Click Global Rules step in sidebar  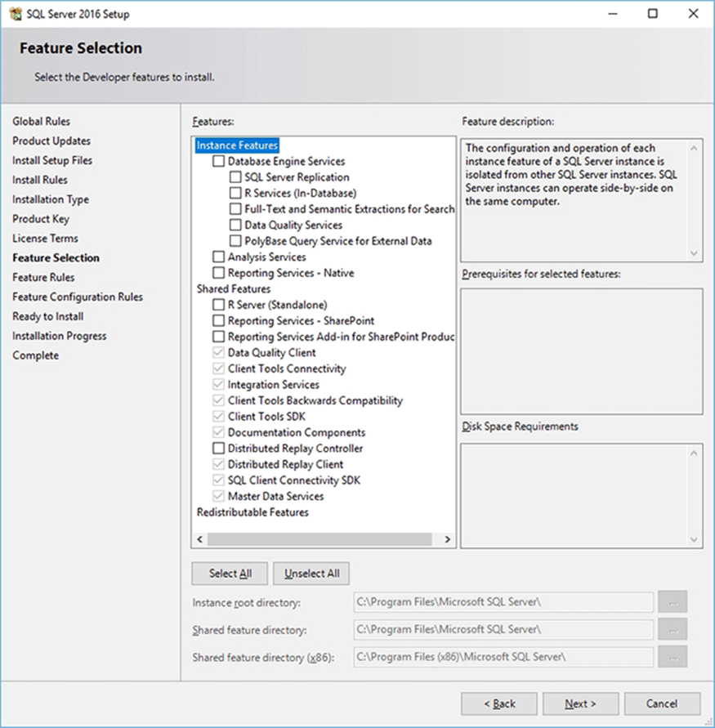[42, 121]
